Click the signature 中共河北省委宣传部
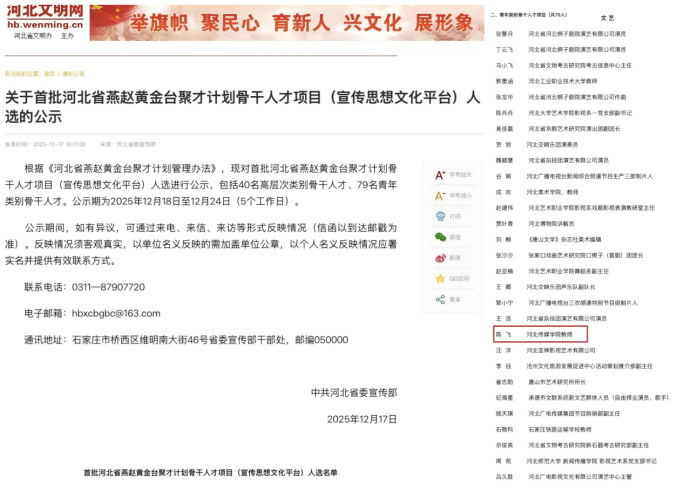 [353, 393]
